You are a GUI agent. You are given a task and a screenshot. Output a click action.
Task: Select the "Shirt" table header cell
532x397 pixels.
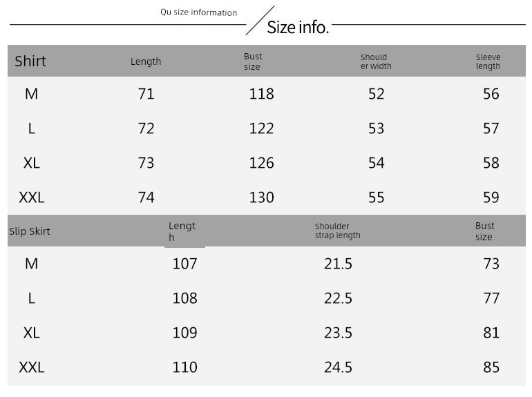click(x=30, y=61)
